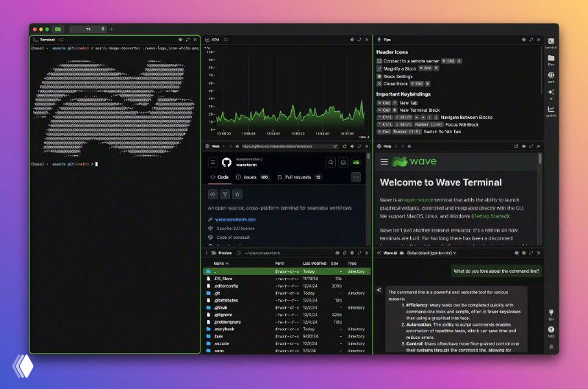Magnify the Terminal block
Screen dimensions: 588x389
pos(187,40)
